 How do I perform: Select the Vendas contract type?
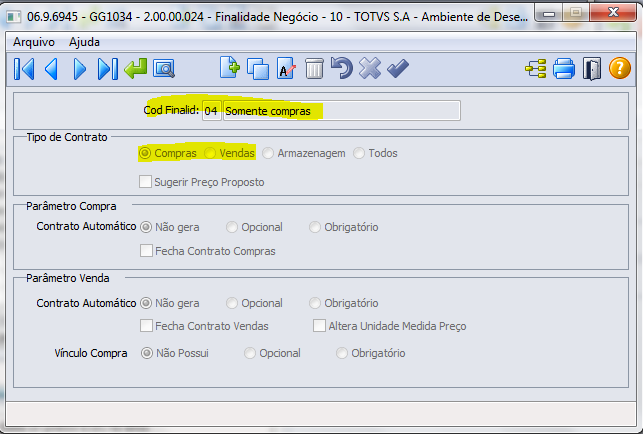211,153
